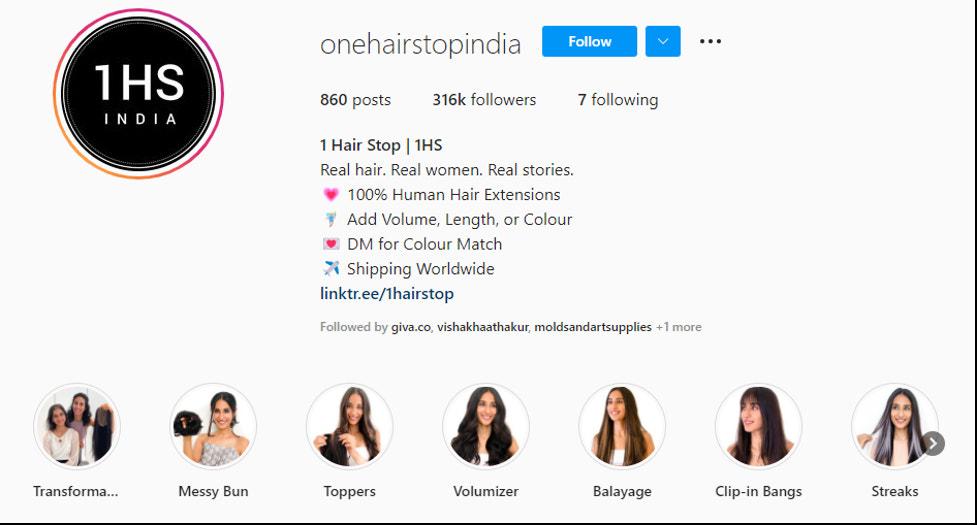This screenshot has height=525, width=977.
Task: Open the Messy Bun highlight
Action: click(213, 426)
